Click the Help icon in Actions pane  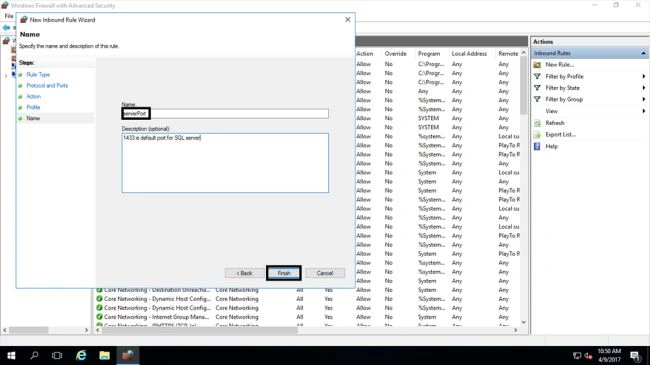pyautogui.click(x=537, y=146)
